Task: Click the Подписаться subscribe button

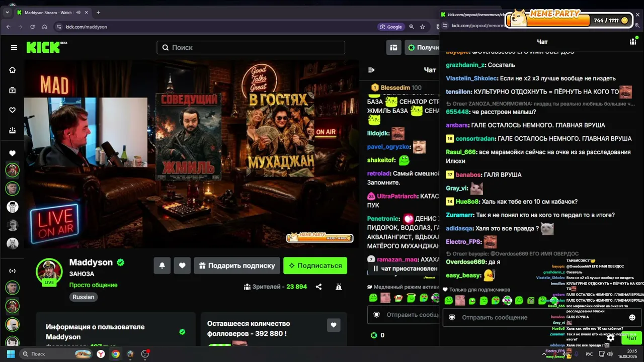Action: (315, 265)
